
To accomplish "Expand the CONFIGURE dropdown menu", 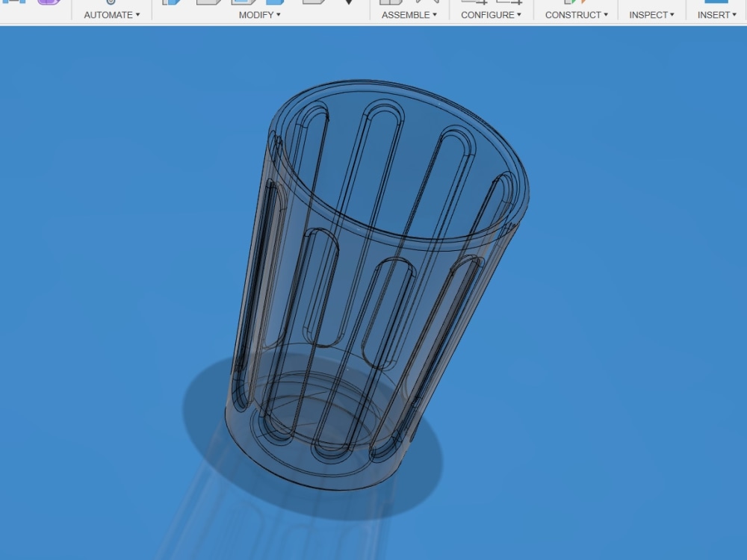I will [492, 15].
